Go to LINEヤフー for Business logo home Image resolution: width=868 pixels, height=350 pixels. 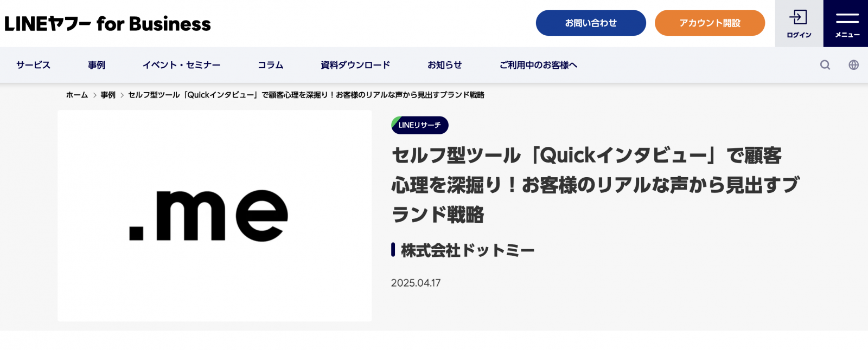tap(107, 24)
